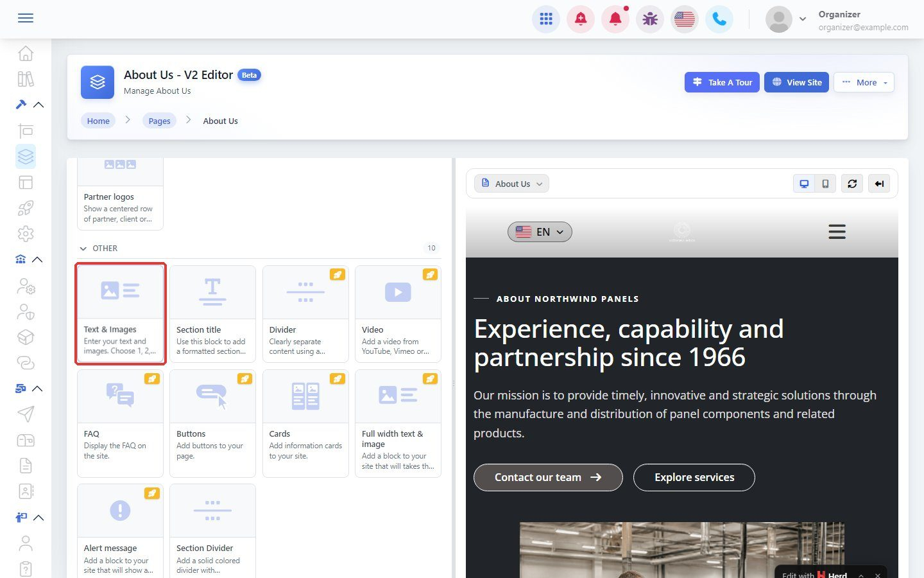The image size is (924, 578).
Task: Select the Divider block card
Action: [x=305, y=314]
